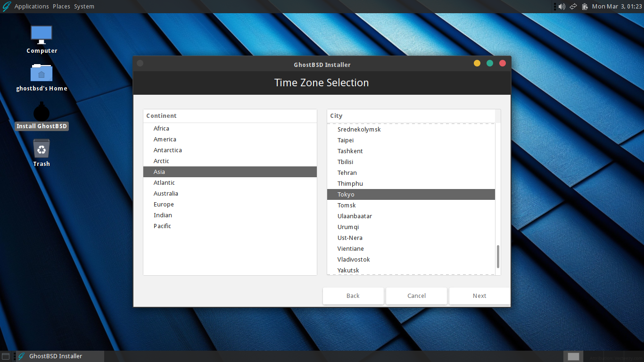Select Indian in the Continent list

[x=230, y=215]
